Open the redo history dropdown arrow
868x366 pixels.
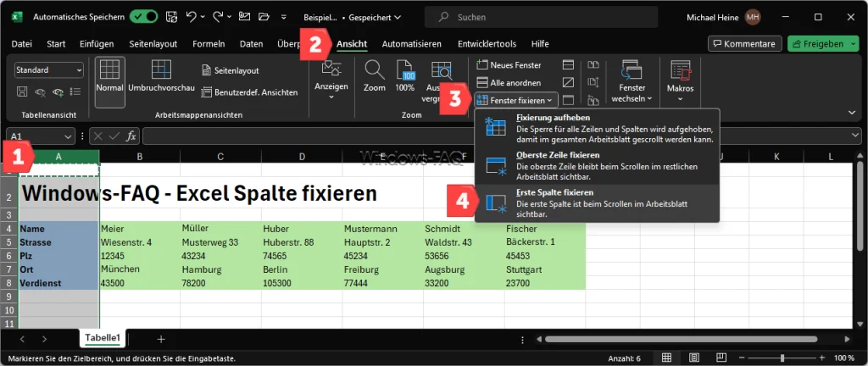pyautogui.click(x=229, y=17)
